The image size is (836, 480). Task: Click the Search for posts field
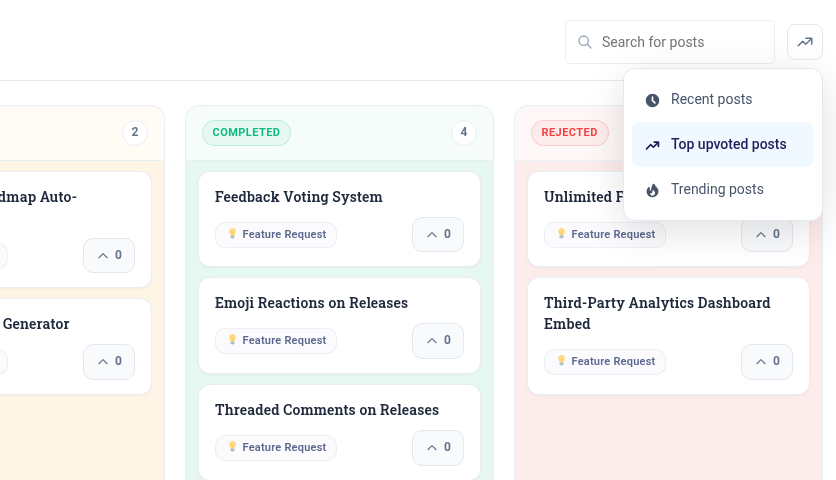click(670, 42)
